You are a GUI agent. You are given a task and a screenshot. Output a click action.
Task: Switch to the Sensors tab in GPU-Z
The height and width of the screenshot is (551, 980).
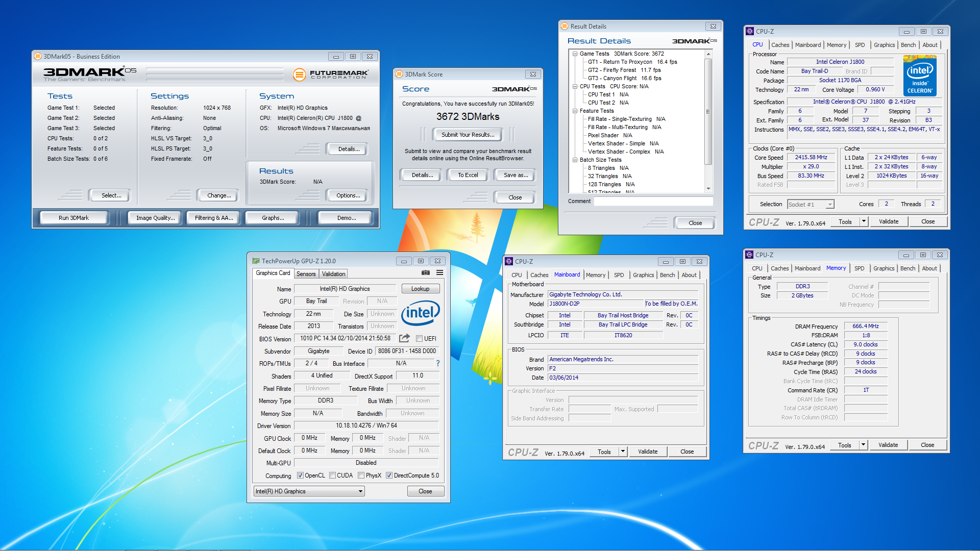[x=306, y=274]
